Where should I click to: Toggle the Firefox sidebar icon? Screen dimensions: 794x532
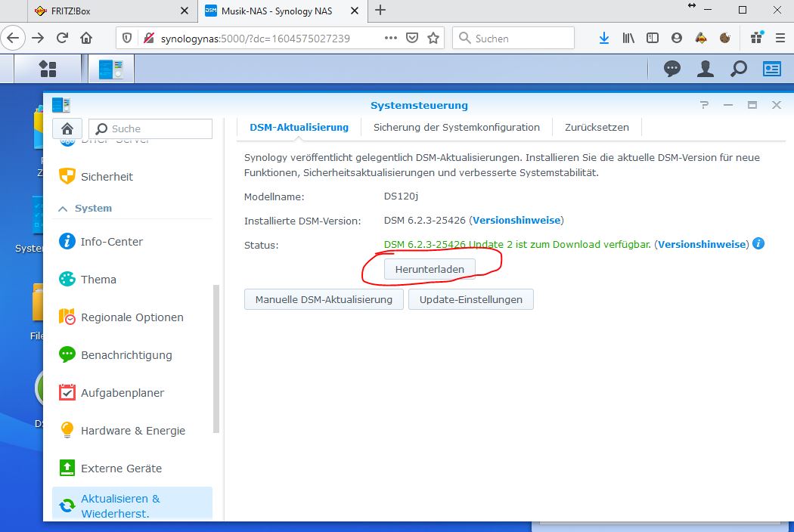pos(652,38)
